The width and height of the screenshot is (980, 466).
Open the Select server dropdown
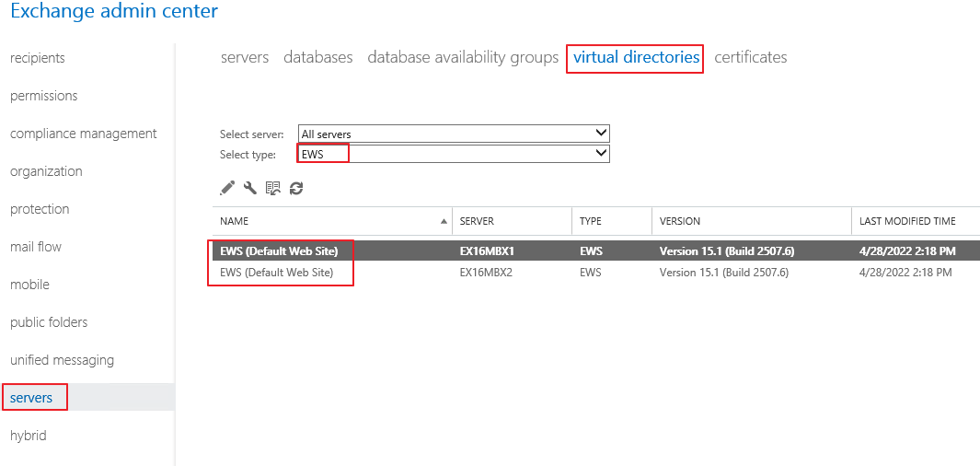(454, 134)
